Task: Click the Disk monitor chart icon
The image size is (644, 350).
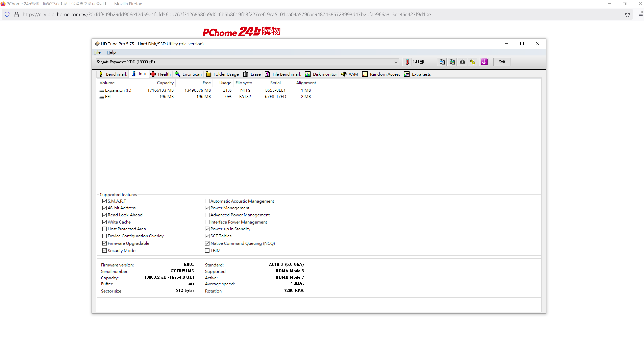Action: [308, 74]
